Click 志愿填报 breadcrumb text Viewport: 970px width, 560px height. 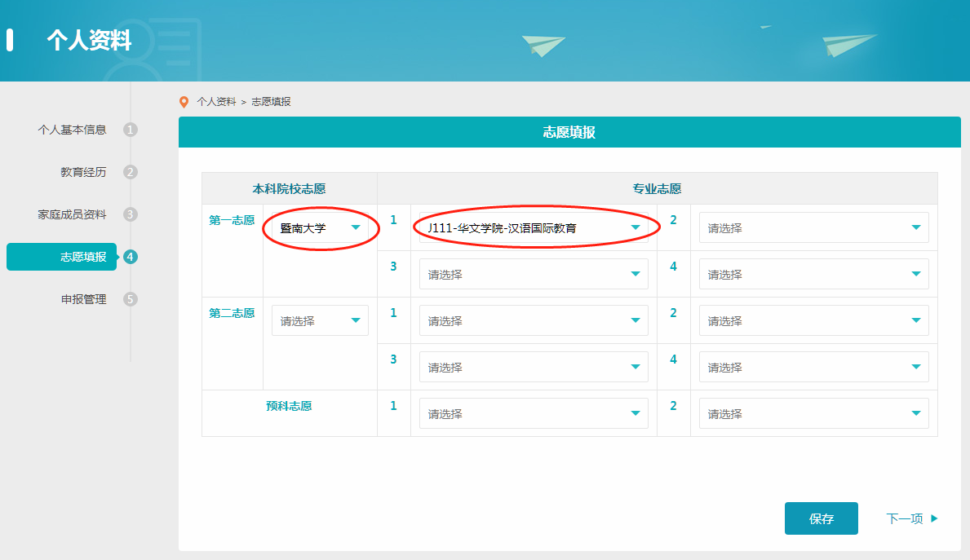pos(271,101)
